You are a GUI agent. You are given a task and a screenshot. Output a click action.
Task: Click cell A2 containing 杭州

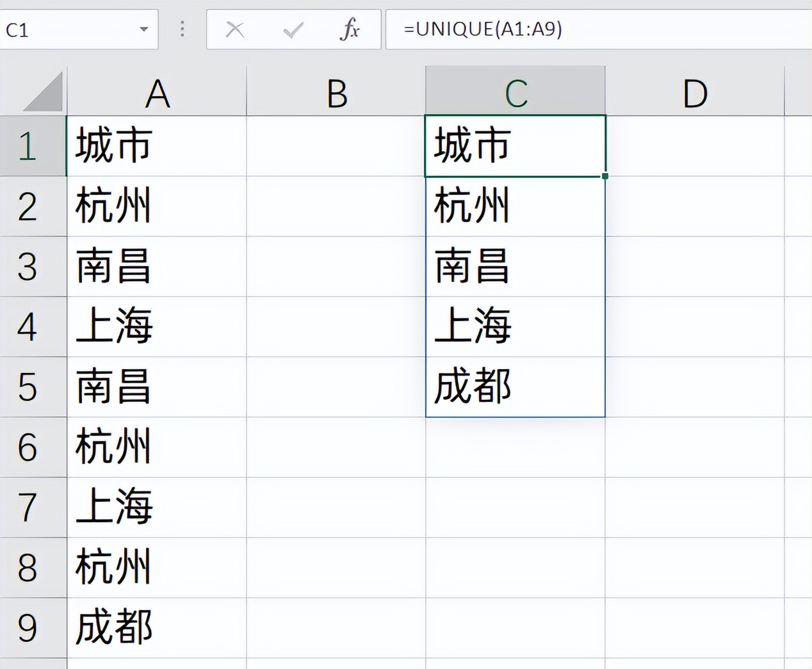[157, 206]
